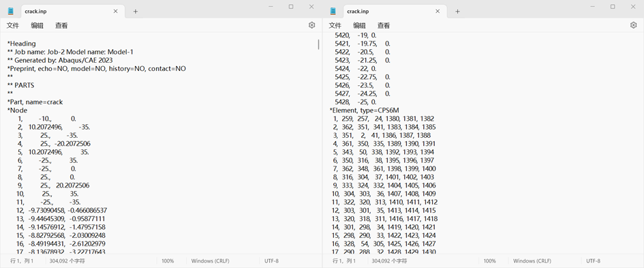Click UTF-8 encoding in right status bar
Screen dimensions: 644x268
[593, 261]
